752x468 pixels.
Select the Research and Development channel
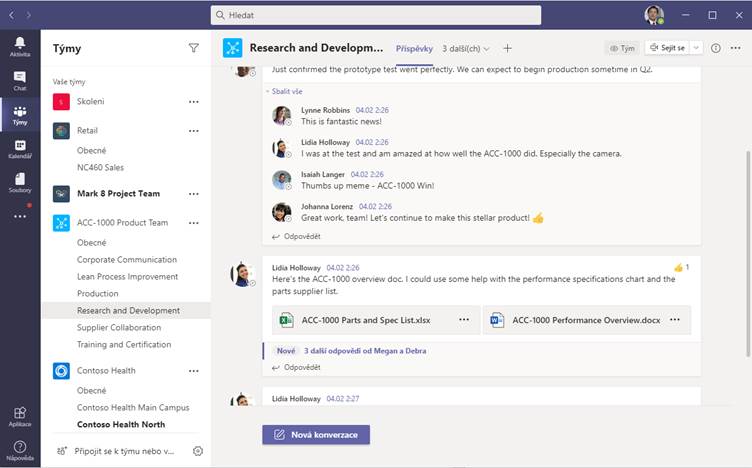pos(126,311)
